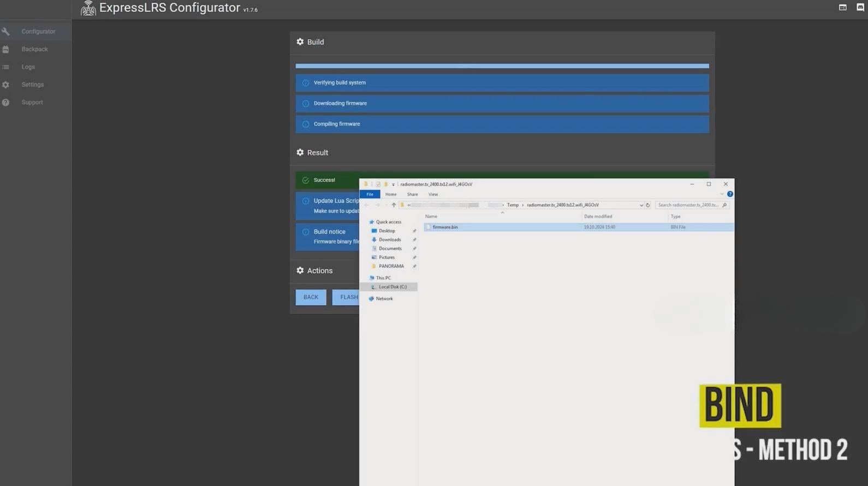Open the File tab in Explorer
The image size is (868, 486).
(x=370, y=194)
